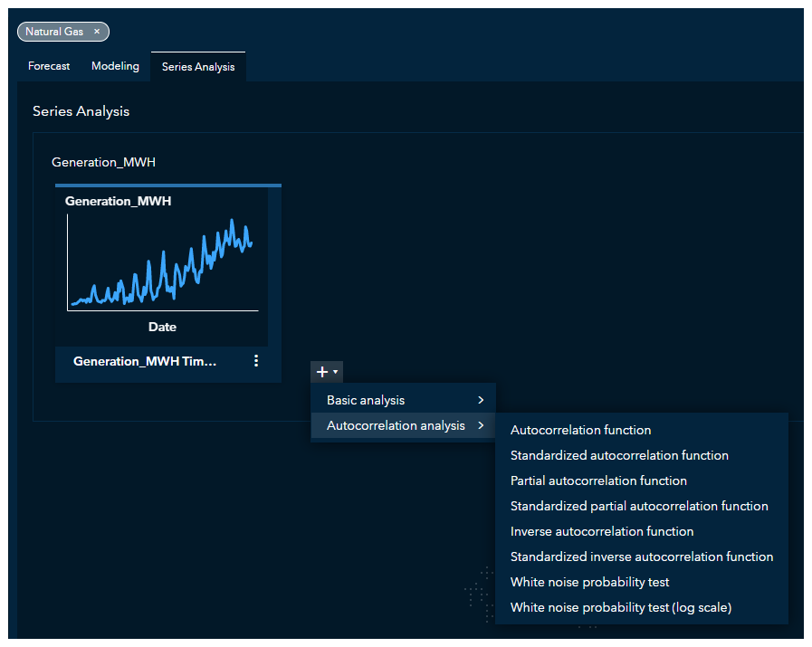Click the Autocorrelation analysis submenu arrow

[x=481, y=425]
